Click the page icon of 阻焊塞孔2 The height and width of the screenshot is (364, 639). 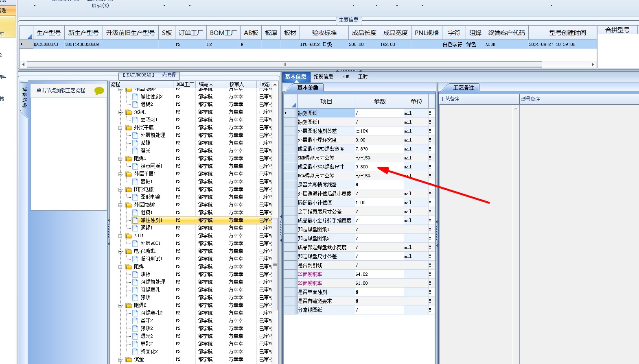click(x=136, y=313)
